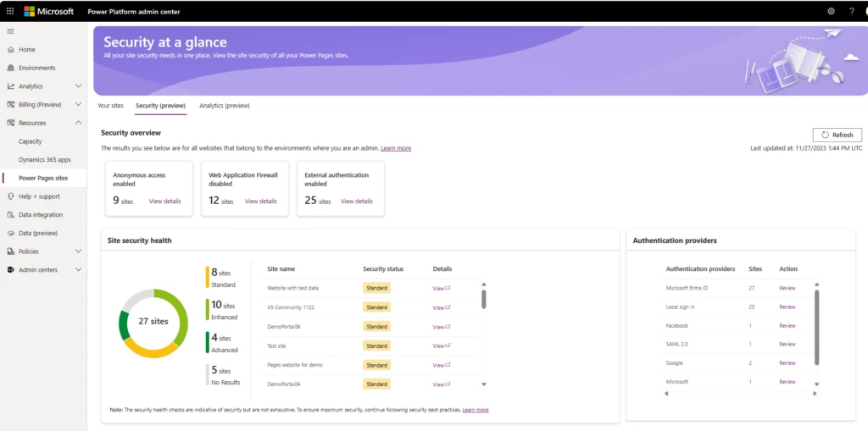This screenshot has height=431, width=868.
Task: Switch to the Your sites tab
Action: pos(110,106)
